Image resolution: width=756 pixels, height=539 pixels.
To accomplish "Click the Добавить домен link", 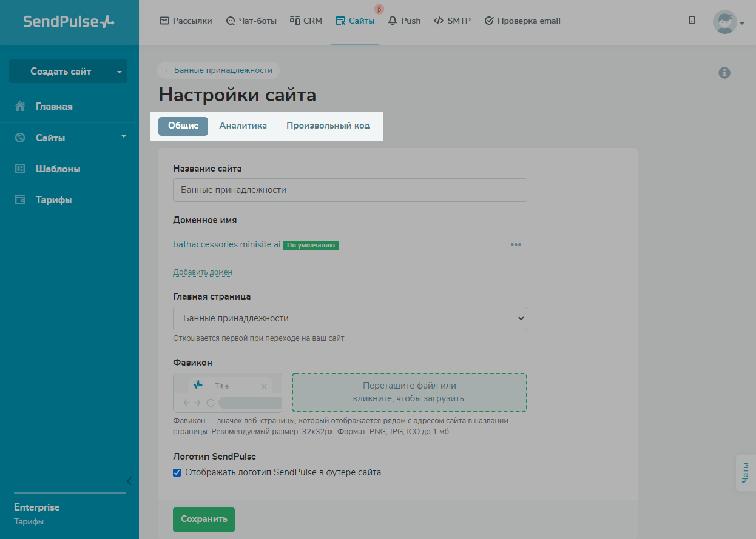I will point(203,272).
